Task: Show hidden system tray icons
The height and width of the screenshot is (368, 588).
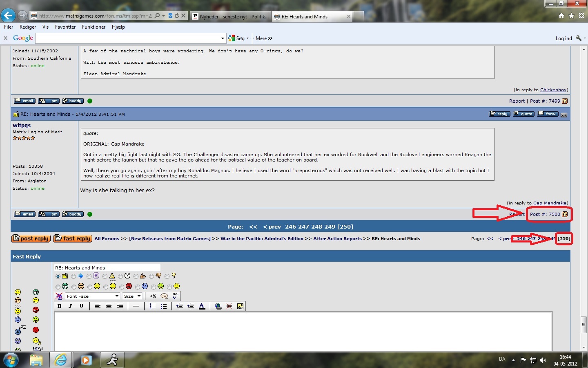Action: tap(513, 360)
